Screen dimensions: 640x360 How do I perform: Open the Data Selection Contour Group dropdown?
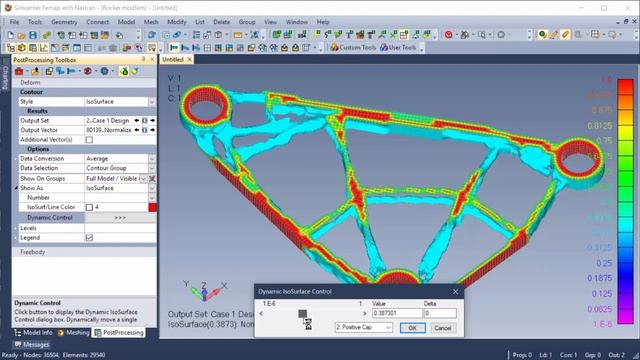click(152, 168)
